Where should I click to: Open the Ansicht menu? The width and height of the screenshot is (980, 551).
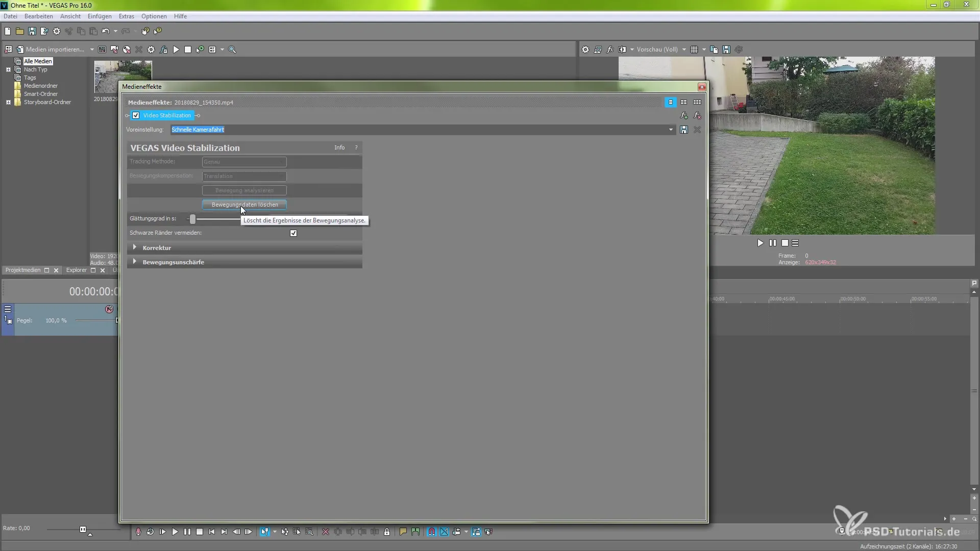(x=70, y=16)
